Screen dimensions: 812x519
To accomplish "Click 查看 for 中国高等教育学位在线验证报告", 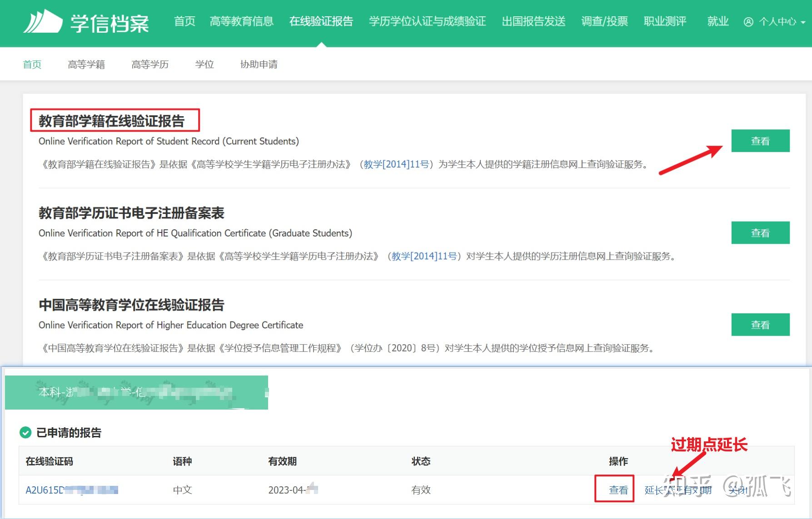I will click(760, 324).
